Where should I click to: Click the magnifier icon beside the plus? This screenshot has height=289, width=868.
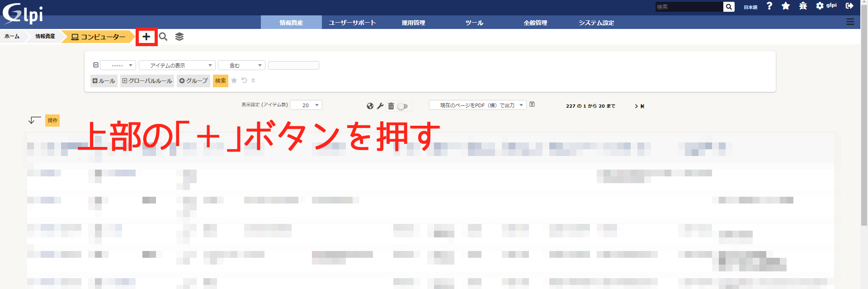pos(163,37)
